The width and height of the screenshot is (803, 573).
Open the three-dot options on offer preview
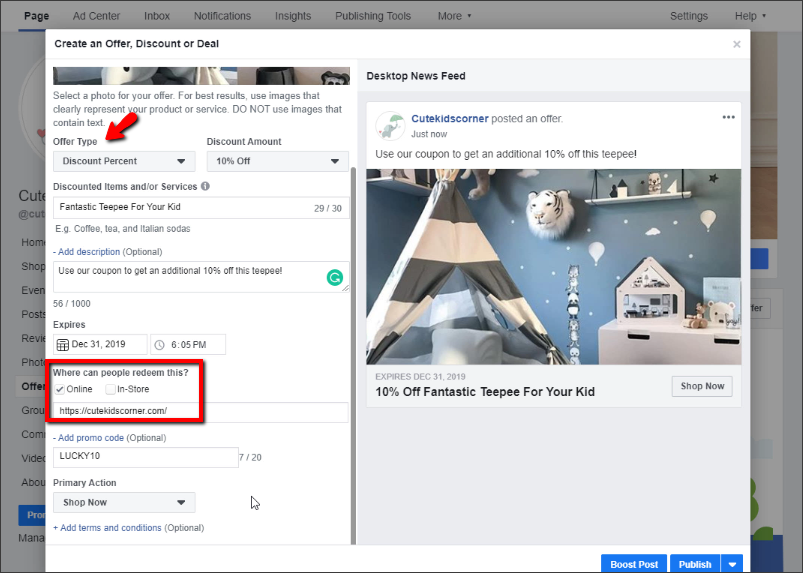728,117
